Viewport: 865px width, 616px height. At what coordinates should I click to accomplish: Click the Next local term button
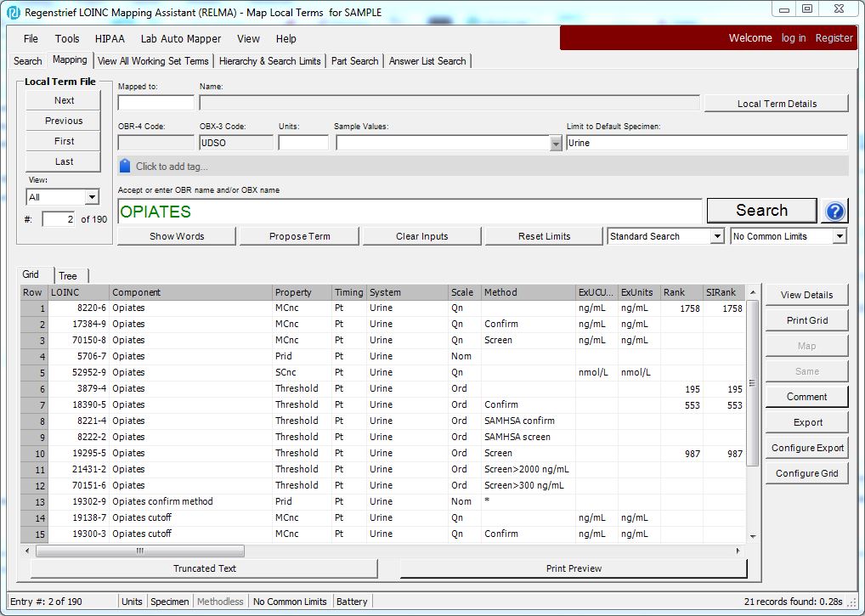[64, 100]
